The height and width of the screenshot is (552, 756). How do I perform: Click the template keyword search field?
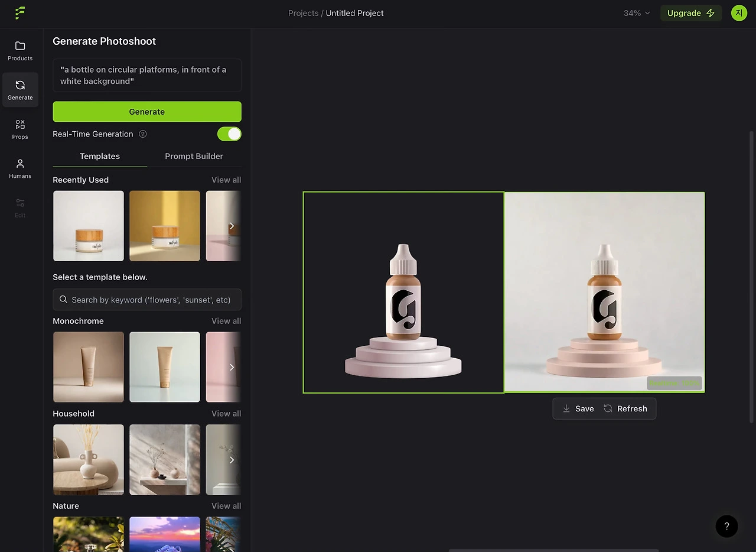pos(147,300)
